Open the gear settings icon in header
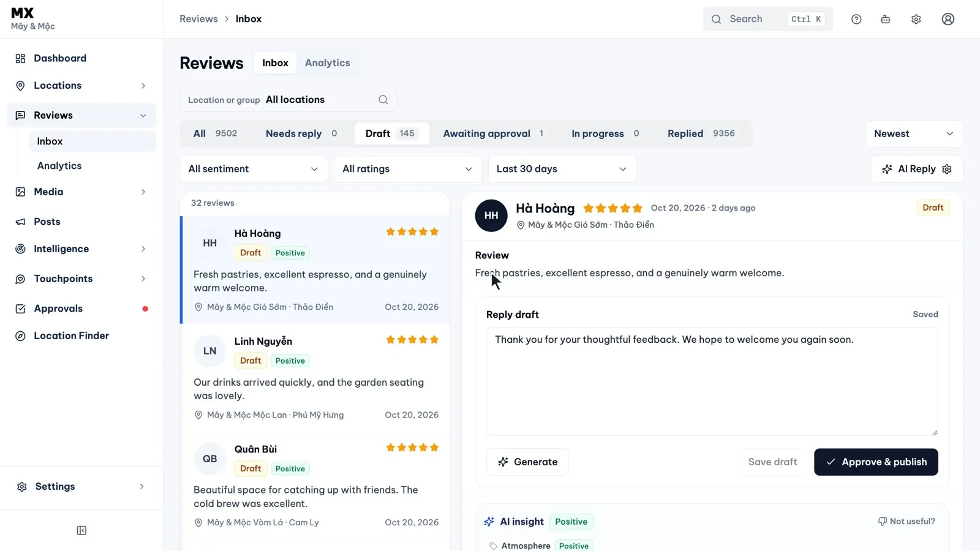This screenshot has width=980, height=551. tap(916, 19)
